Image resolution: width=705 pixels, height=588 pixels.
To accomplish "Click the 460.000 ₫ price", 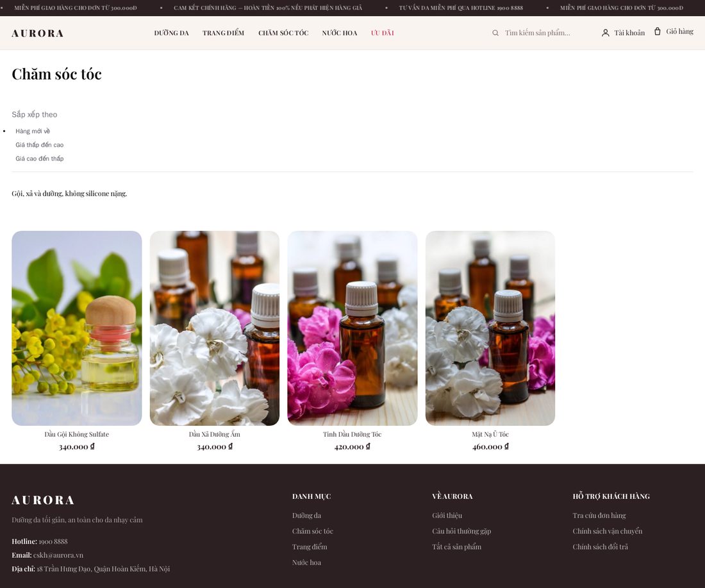I will 490,447.
